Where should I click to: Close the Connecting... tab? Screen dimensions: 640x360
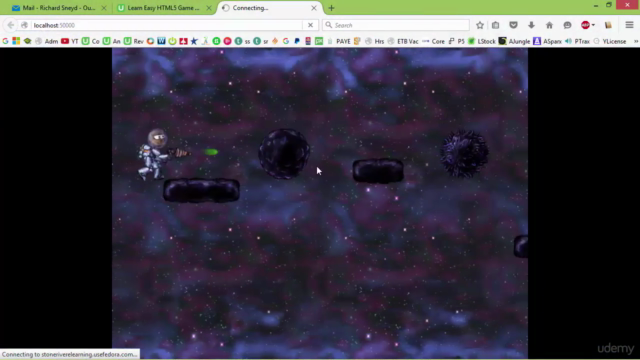(313, 8)
